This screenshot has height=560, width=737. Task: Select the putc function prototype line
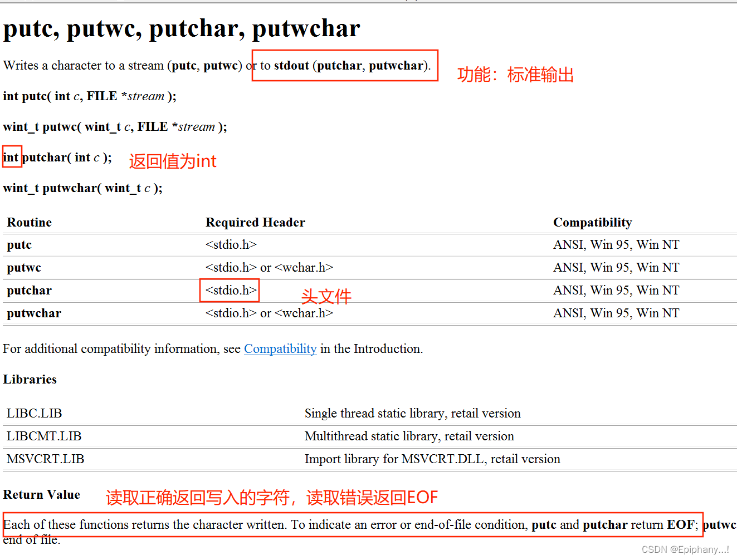click(90, 96)
